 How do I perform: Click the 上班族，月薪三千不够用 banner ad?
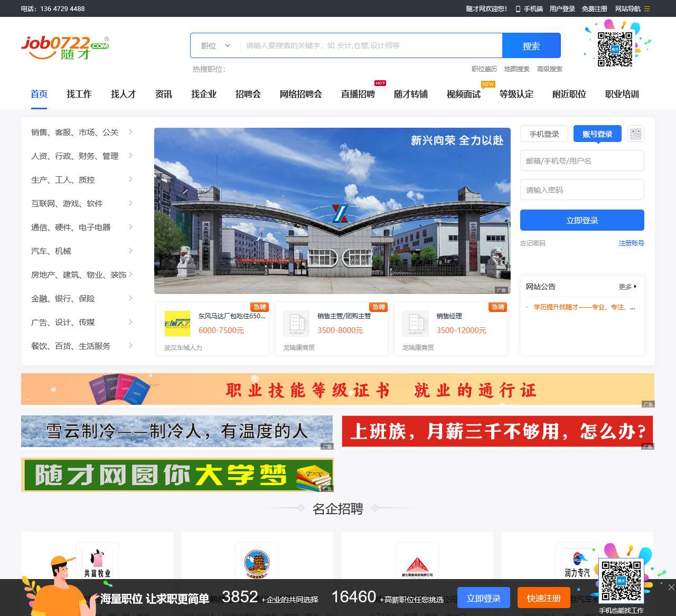point(497,431)
